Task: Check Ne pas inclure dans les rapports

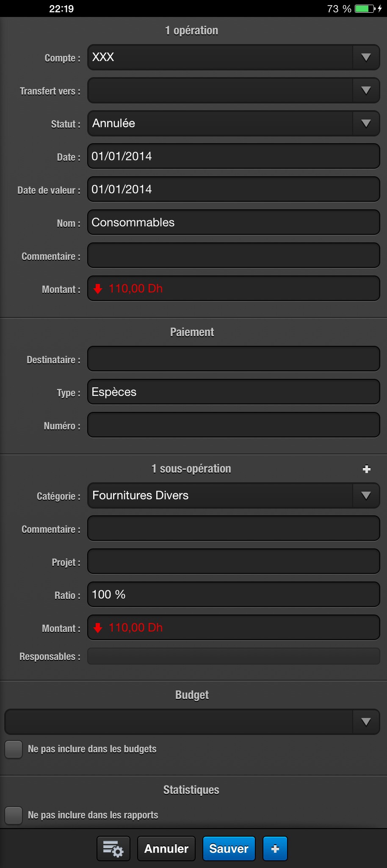Action: 14,815
